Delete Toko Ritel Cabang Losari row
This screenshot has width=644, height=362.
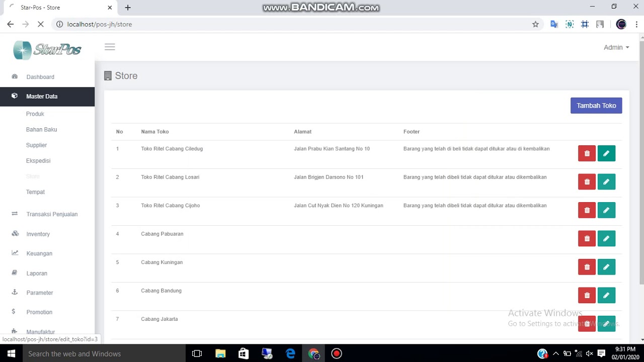click(x=587, y=182)
